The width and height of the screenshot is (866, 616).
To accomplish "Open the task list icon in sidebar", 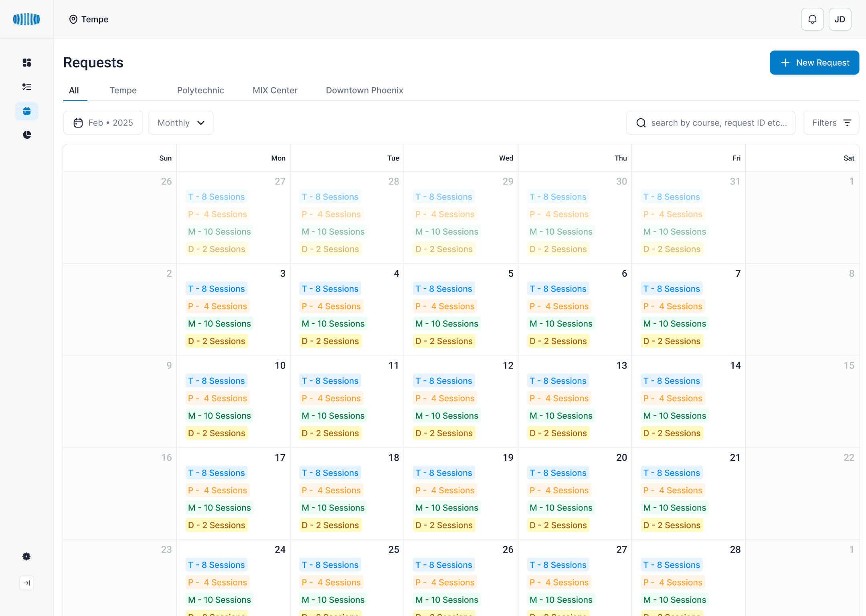I will coord(26,87).
